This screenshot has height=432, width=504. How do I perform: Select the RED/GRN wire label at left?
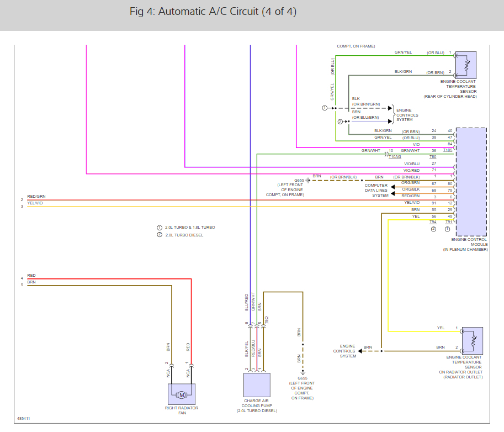tap(36, 196)
